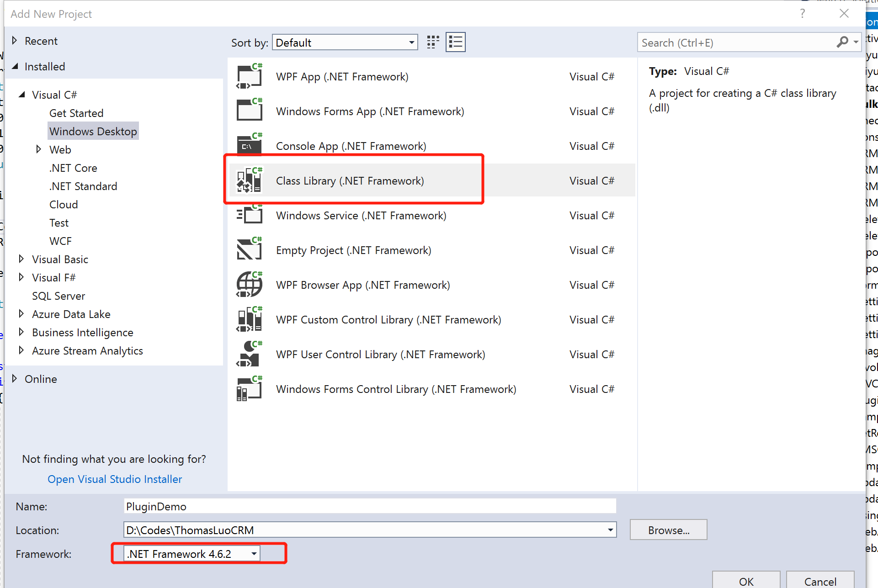Click the Cancel button
The width and height of the screenshot is (878, 588).
pos(820,580)
